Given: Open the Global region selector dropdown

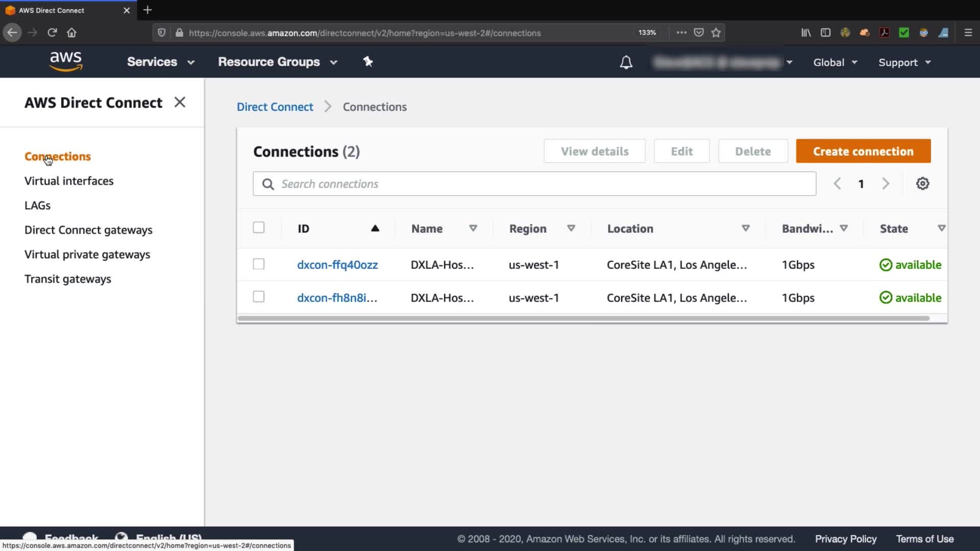Looking at the screenshot, I should pos(835,62).
